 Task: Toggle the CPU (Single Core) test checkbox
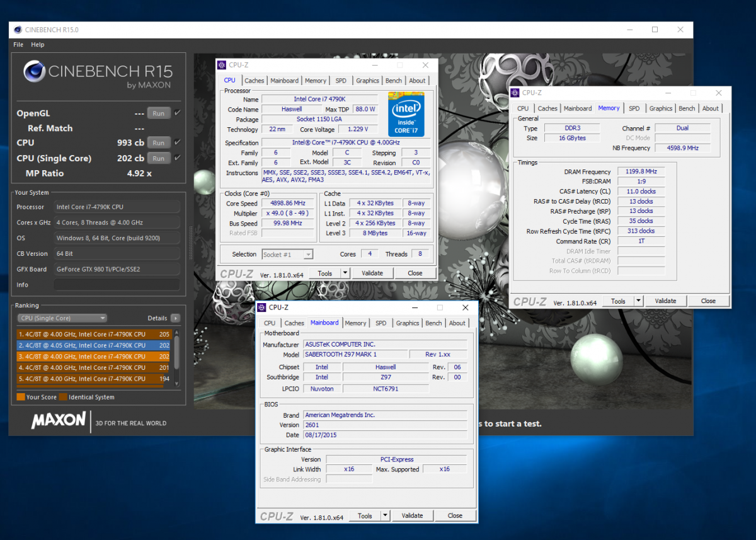pos(178,158)
